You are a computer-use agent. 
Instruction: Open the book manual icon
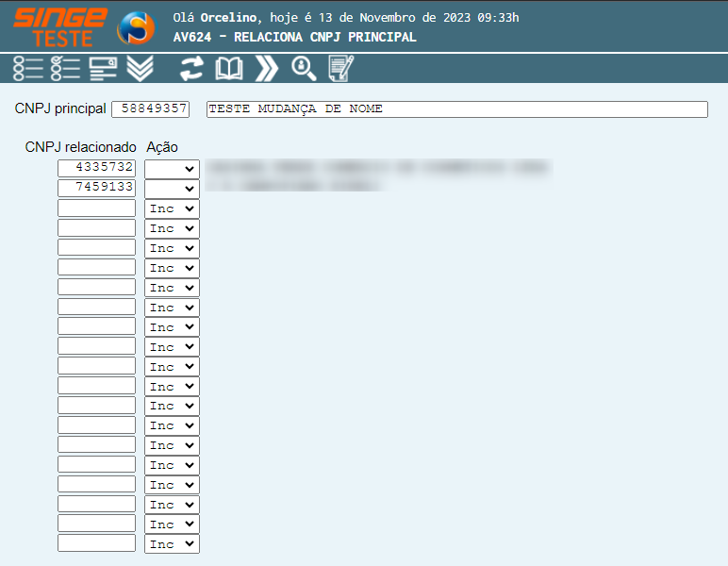(229, 68)
